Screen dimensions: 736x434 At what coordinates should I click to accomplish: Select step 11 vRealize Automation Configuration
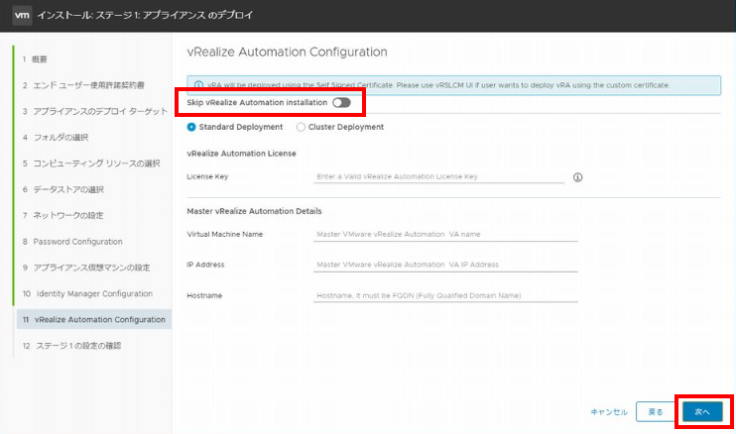pyautogui.click(x=94, y=320)
